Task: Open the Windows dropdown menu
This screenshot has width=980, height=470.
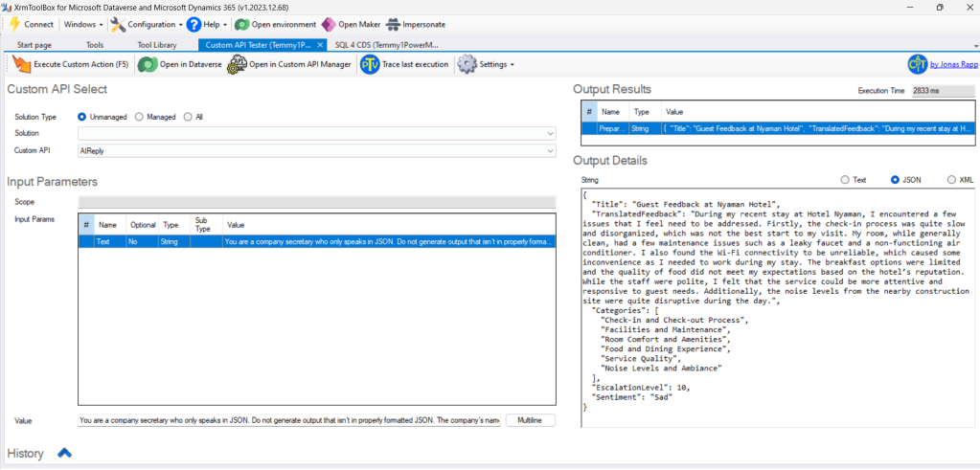Action: (83, 24)
